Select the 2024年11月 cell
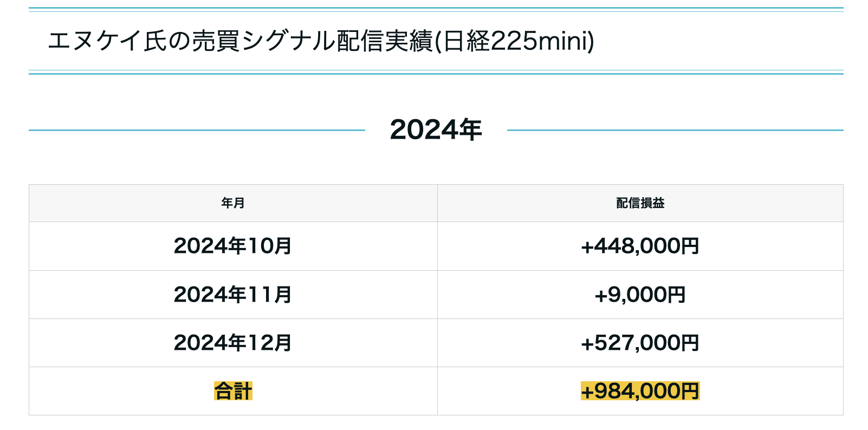The width and height of the screenshot is (868, 430). [x=233, y=295]
